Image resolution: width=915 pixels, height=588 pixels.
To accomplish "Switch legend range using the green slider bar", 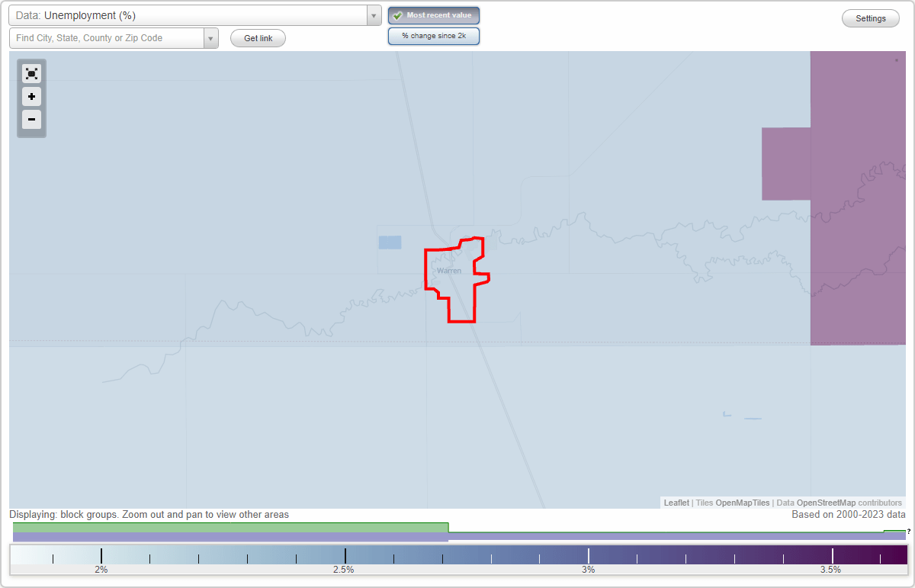I will (x=229, y=528).
